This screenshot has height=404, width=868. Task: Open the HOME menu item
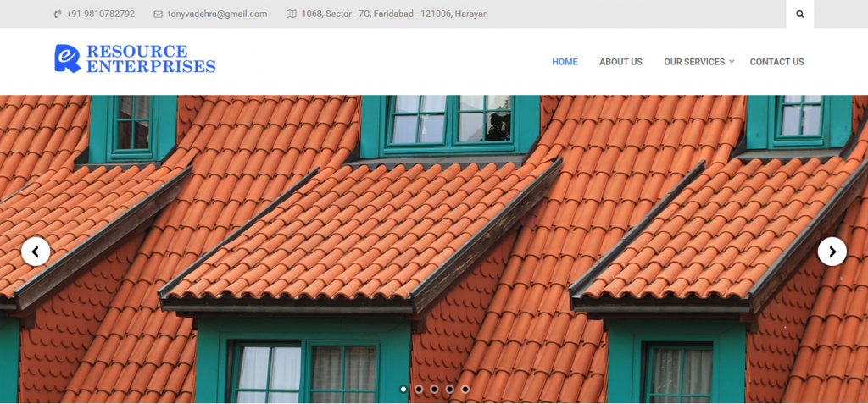(x=565, y=62)
